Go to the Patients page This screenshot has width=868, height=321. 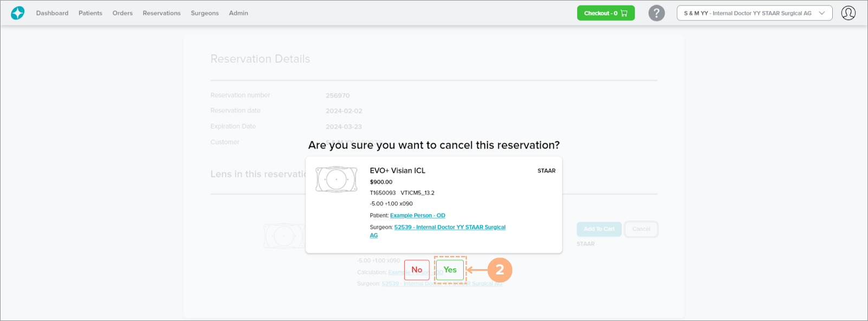click(90, 13)
